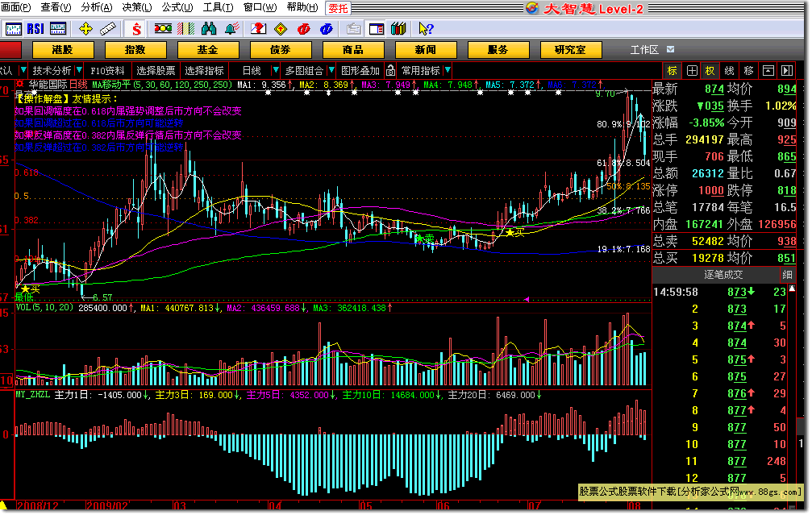Open the 公式(U) menu
812x515 pixels.
click(177, 7)
